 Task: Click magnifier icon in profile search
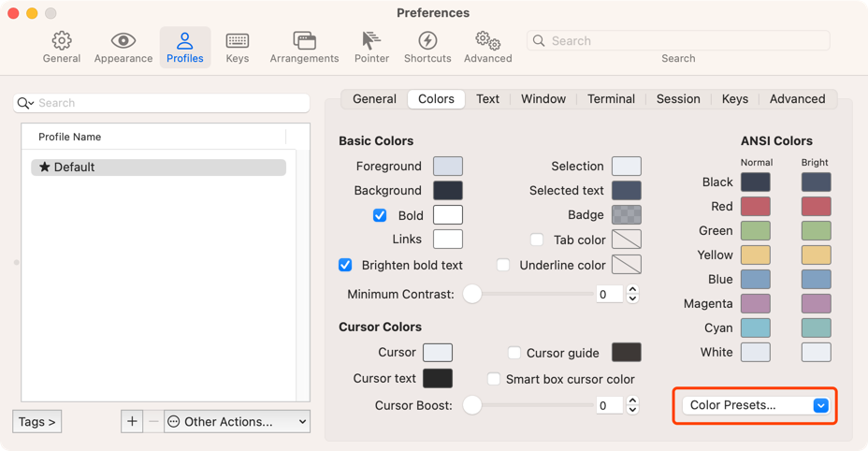[25, 103]
